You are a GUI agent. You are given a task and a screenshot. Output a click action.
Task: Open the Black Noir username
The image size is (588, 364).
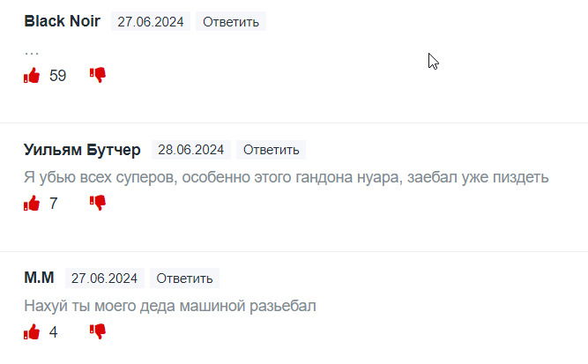coord(62,21)
